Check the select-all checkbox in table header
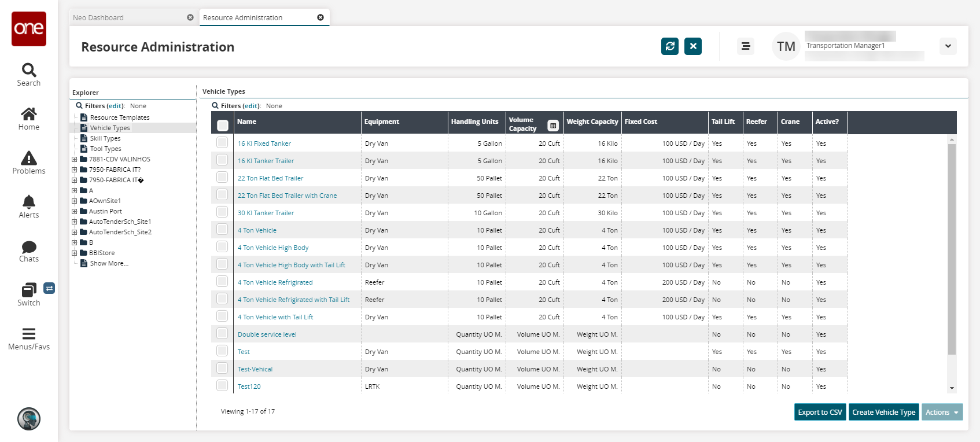Image resolution: width=980 pixels, height=442 pixels. 223,125
